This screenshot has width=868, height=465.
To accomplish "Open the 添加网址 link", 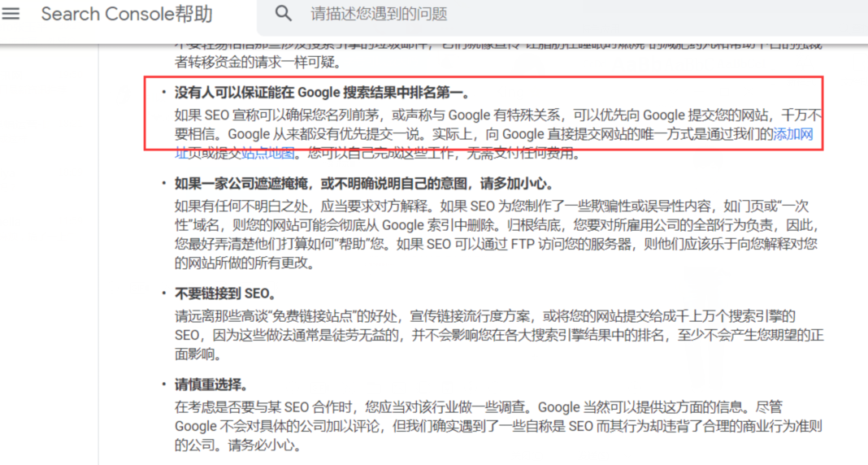I will pos(792,134).
